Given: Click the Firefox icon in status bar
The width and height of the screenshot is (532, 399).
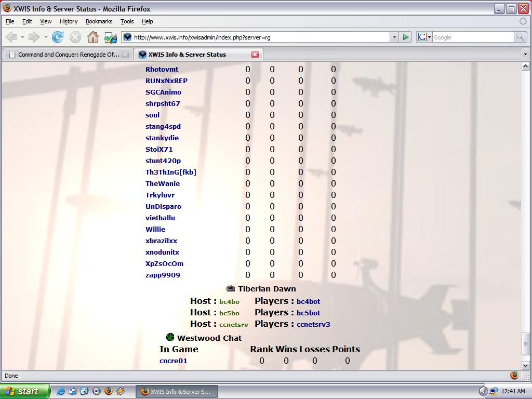Looking at the screenshot, I should tap(514, 375).
